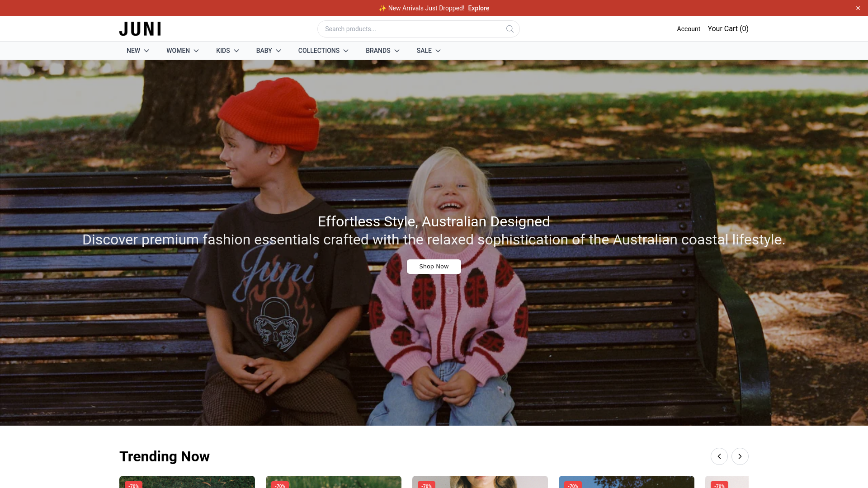Expand the NEW menu chevron
The image size is (868, 488).
click(x=146, y=51)
